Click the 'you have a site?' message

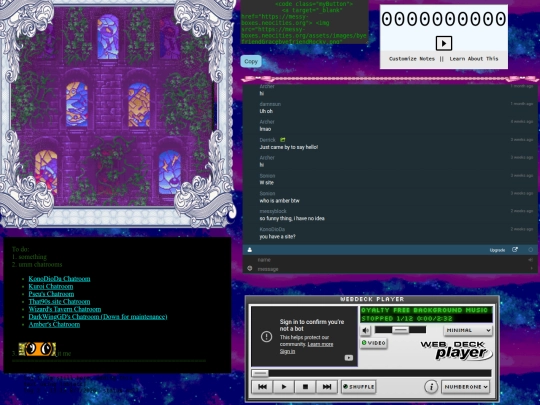pyautogui.click(x=277, y=237)
